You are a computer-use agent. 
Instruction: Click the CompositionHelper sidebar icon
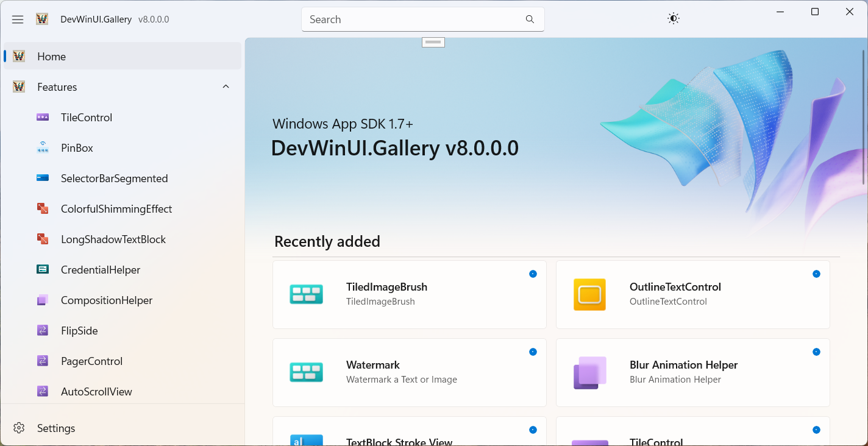pos(43,300)
